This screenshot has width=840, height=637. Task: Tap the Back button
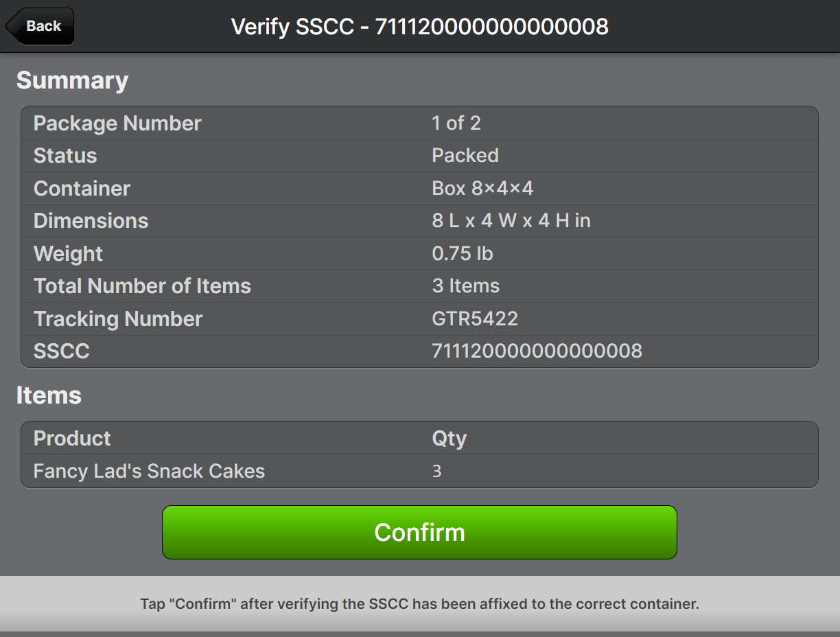click(x=40, y=26)
